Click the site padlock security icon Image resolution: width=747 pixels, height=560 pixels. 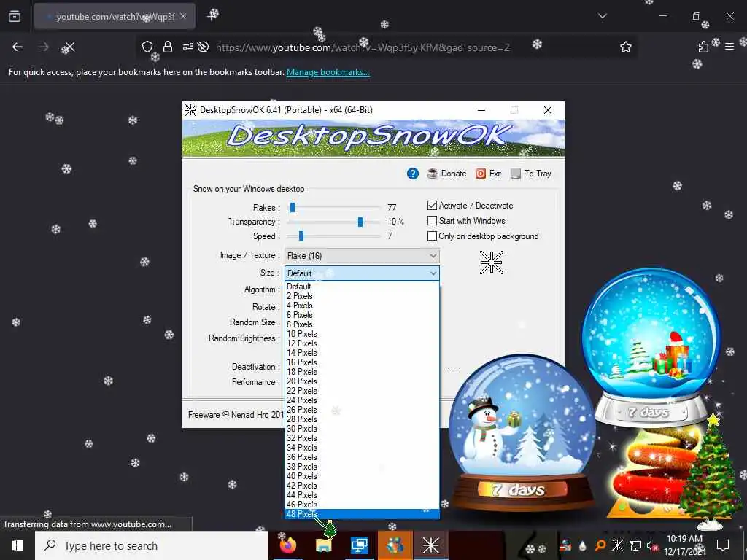point(168,47)
